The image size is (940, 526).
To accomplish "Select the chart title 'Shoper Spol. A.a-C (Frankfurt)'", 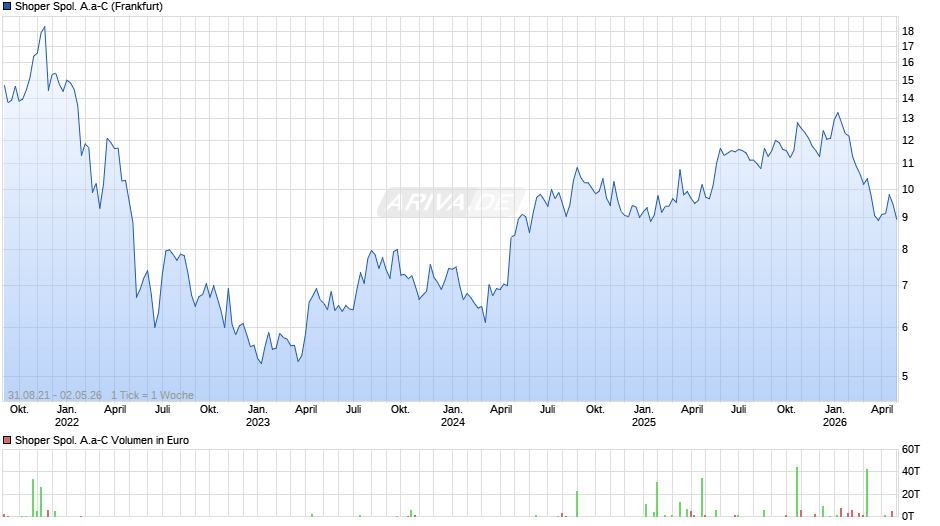I will point(89,7).
